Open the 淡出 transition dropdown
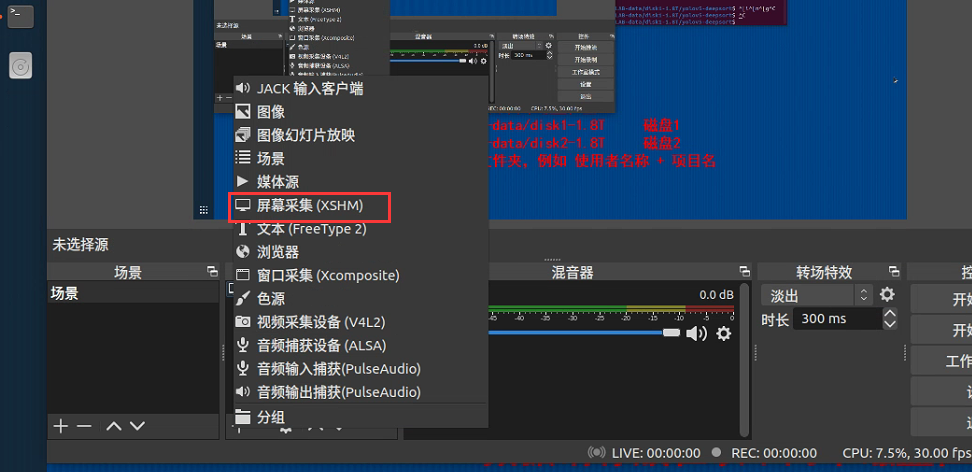This screenshot has width=972, height=472. (x=816, y=295)
